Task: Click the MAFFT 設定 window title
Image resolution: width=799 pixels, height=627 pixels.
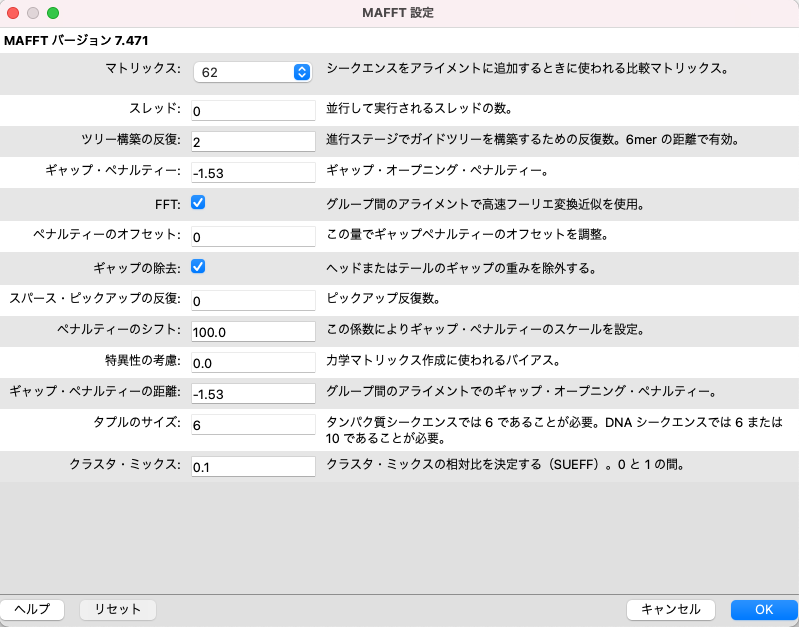Action: click(398, 13)
